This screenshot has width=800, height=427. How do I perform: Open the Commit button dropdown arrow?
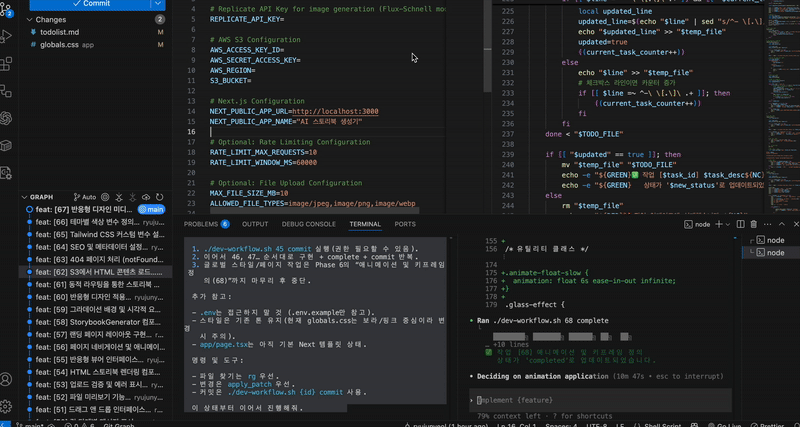point(160,3)
